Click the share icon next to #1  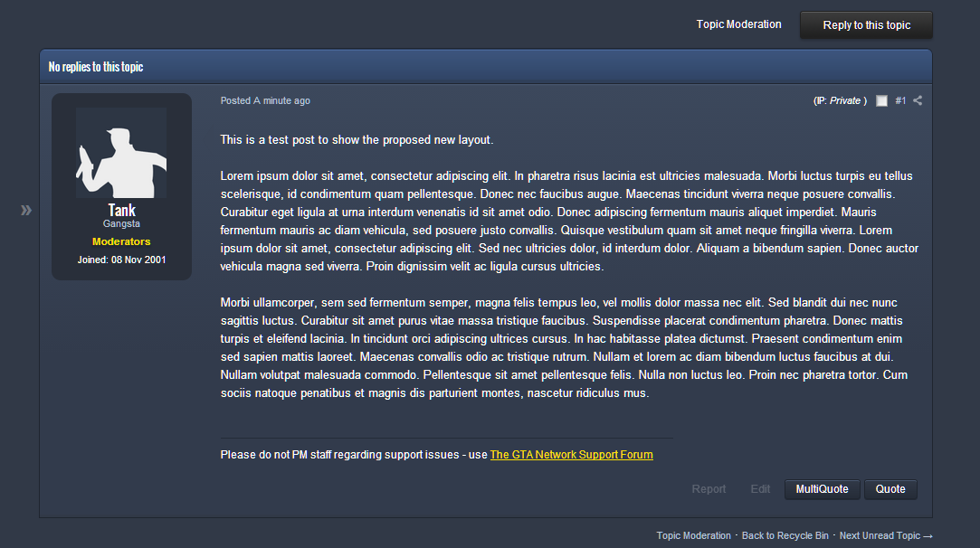(918, 100)
